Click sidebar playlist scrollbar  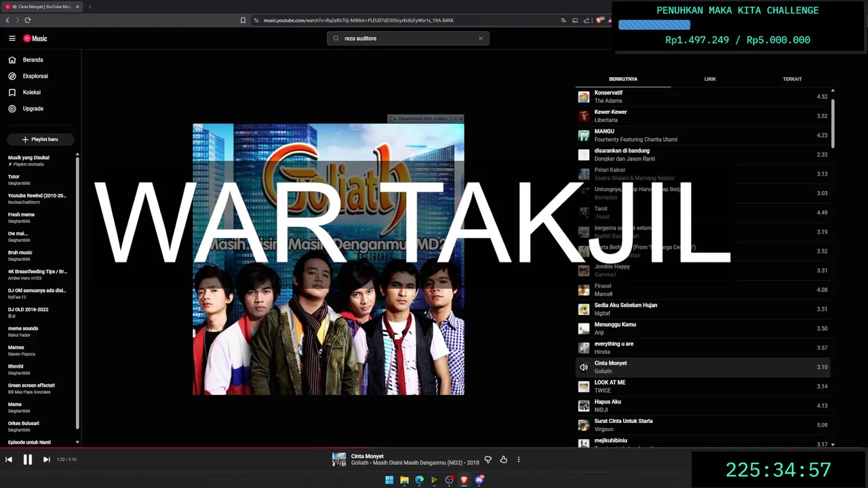point(77,291)
